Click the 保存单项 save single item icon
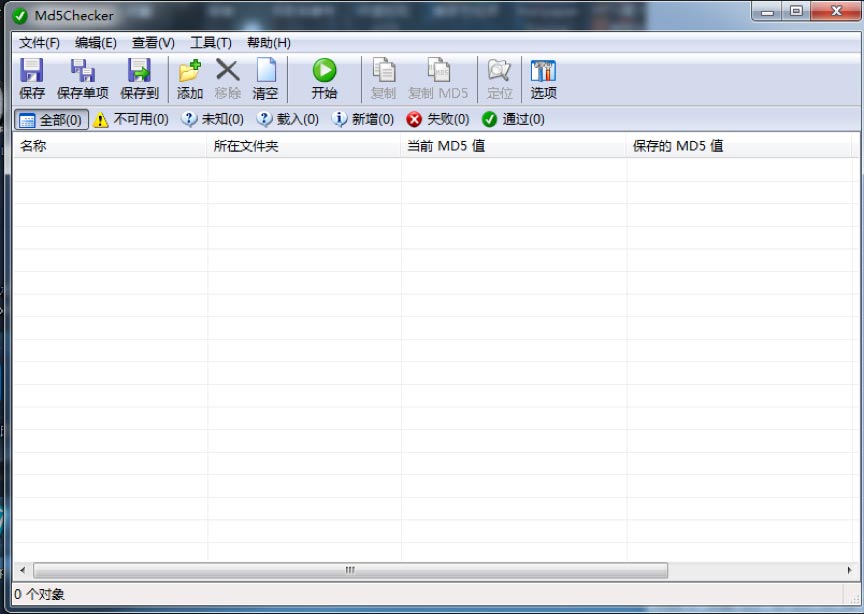This screenshot has height=614, width=864. pos(83,71)
